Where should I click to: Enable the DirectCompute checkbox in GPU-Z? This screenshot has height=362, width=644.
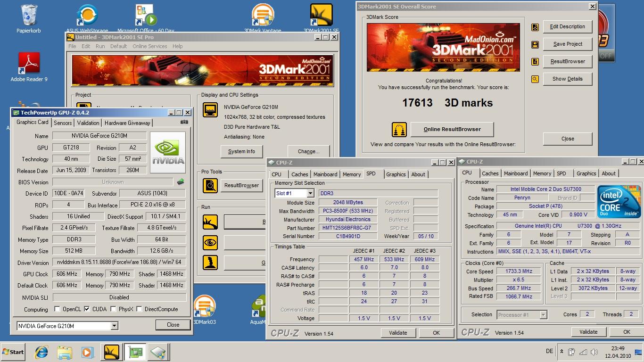(x=139, y=309)
